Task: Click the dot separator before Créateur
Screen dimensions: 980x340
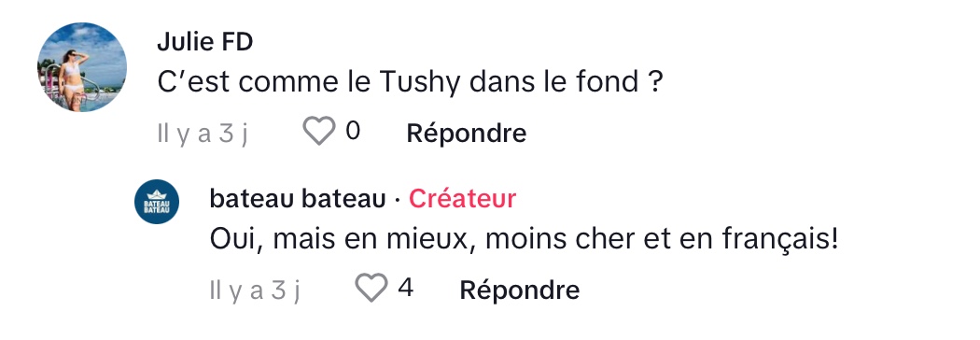Action: (x=398, y=200)
